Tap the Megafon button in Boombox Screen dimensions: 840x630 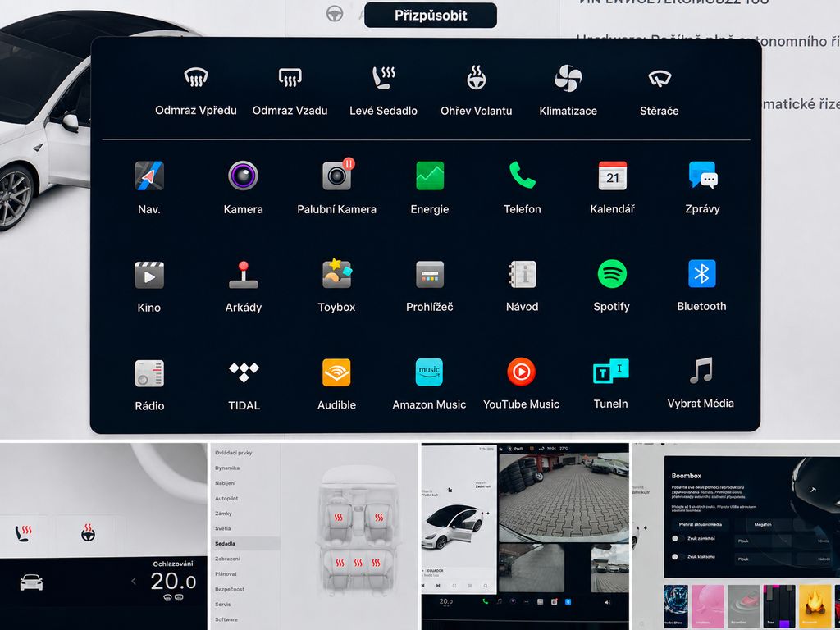763,524
